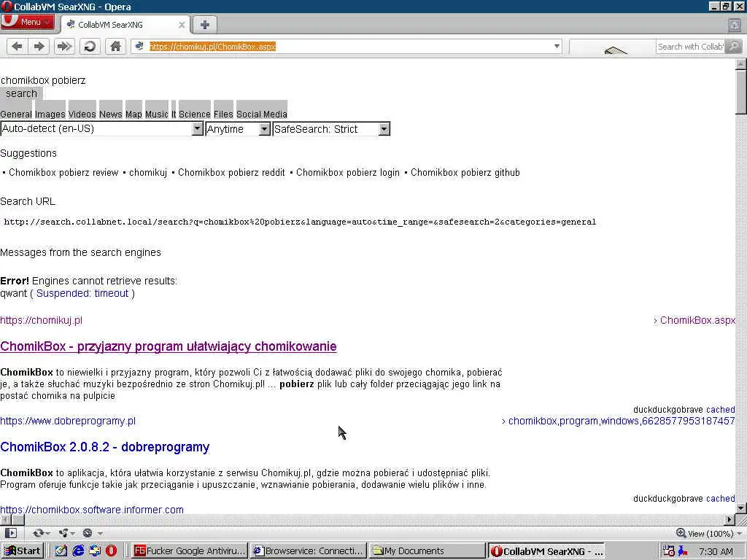Open the Outlook Express quick launch icon

(x=95, y=551)
